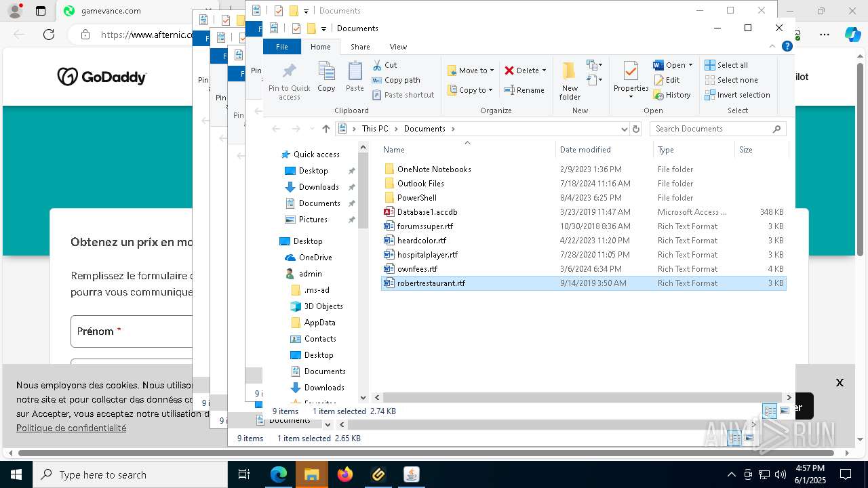Click Select all in the ribbon
Screen dimensions: 868x488
(726, 65)
